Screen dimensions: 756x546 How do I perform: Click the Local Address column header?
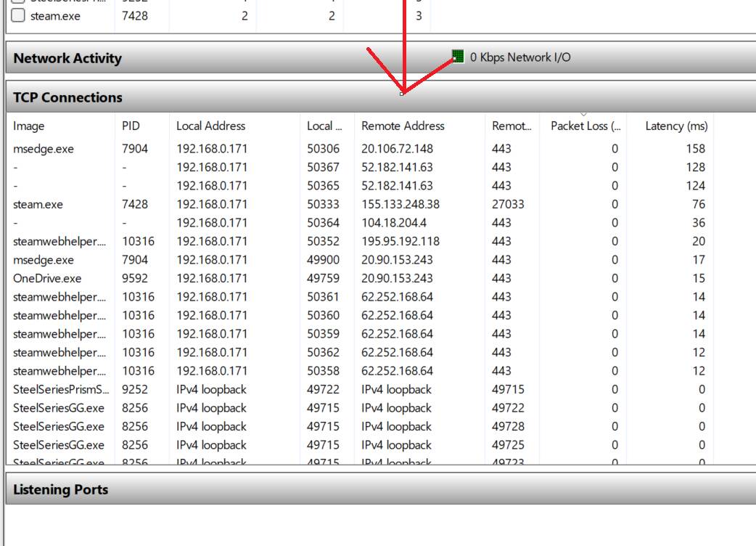point(210,126)
